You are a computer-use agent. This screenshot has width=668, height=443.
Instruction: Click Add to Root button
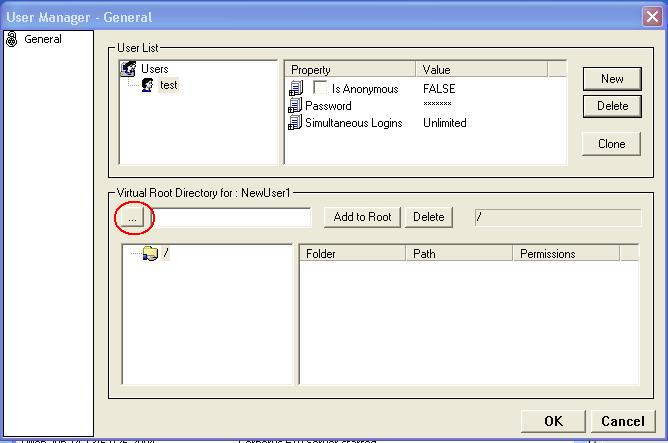pyautogui.click(x=362, y=217)
